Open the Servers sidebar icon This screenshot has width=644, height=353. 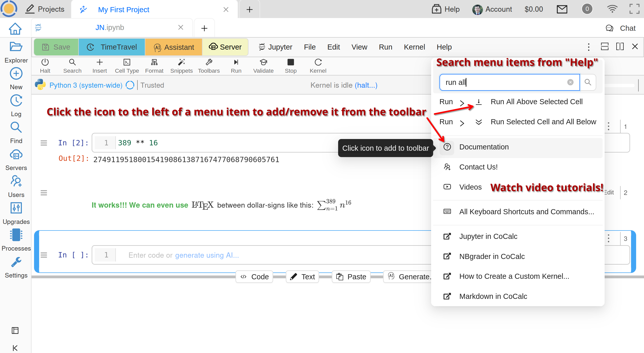(16, 155)
